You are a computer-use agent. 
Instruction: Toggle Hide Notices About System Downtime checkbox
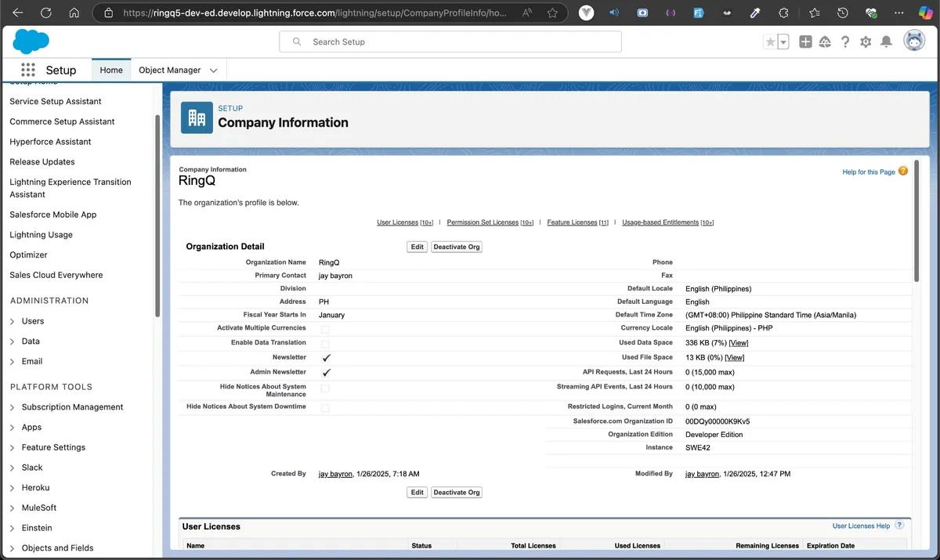tap(325, 407)
